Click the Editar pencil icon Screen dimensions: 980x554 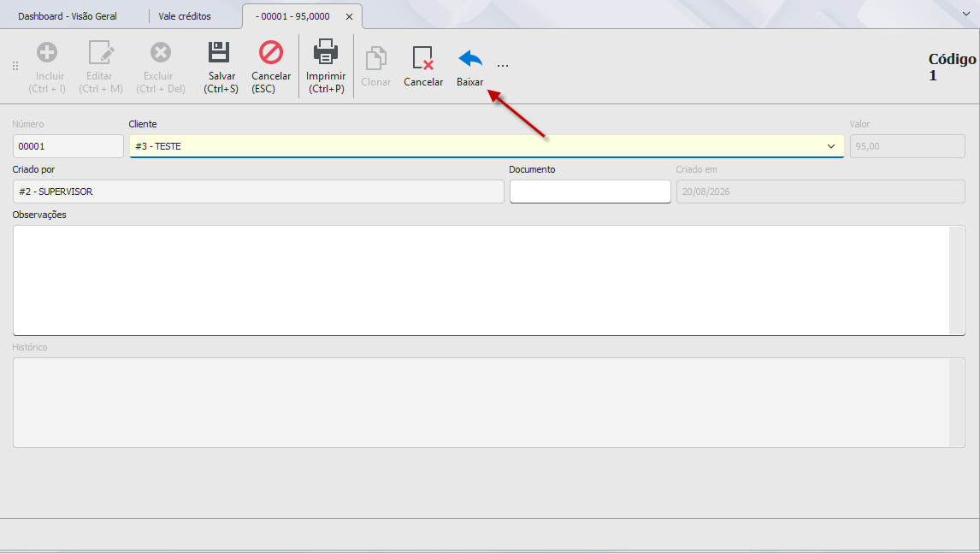[101, 52]
